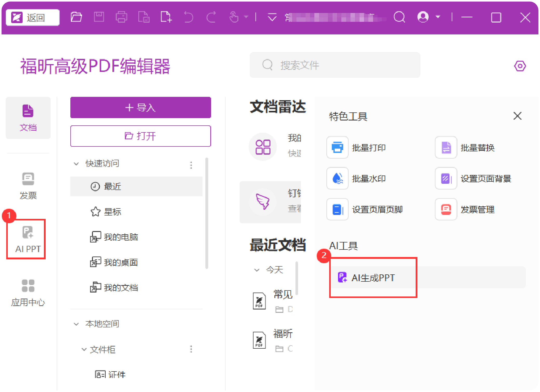540x392 pixels.
Task: Click the print icon in toolbar
Action: click(x=121, y=17)
